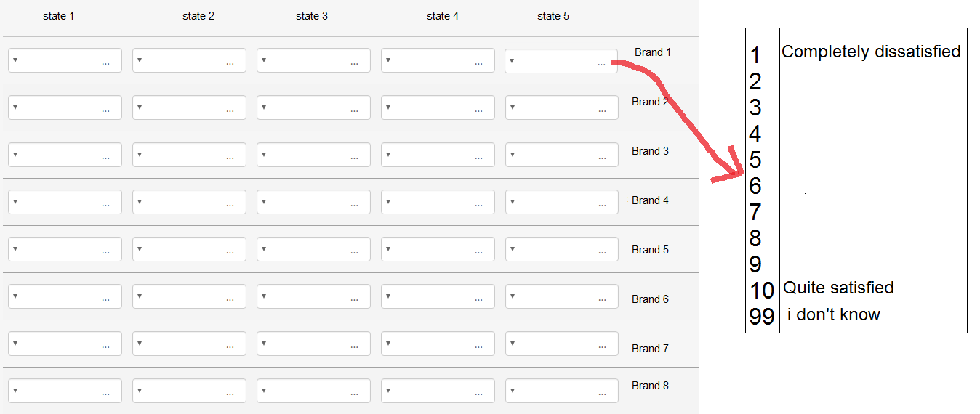Click the state 3 column header
Image resolution: width=980 pixels, height=414 pixels.
pos(312,16)
